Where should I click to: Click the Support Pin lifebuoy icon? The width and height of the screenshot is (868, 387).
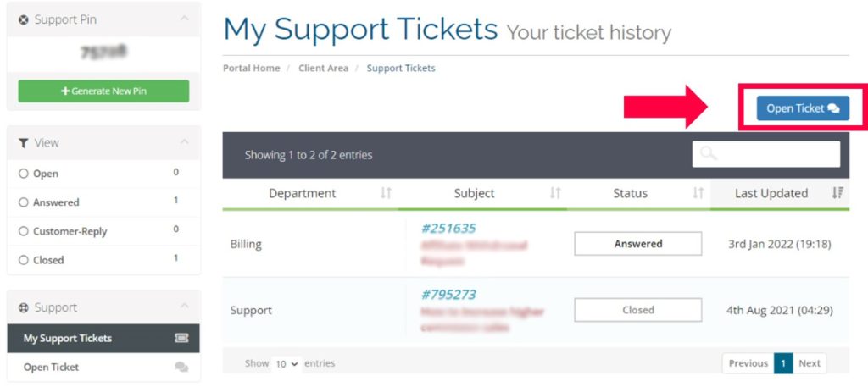(23, 20)
